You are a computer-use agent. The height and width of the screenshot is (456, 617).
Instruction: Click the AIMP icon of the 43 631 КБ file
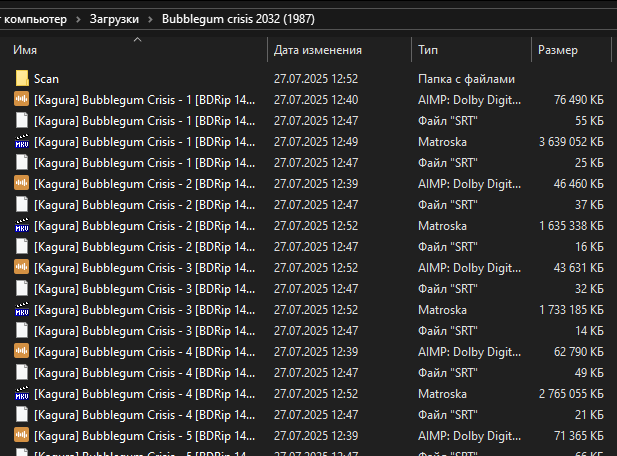pos(22,267)
